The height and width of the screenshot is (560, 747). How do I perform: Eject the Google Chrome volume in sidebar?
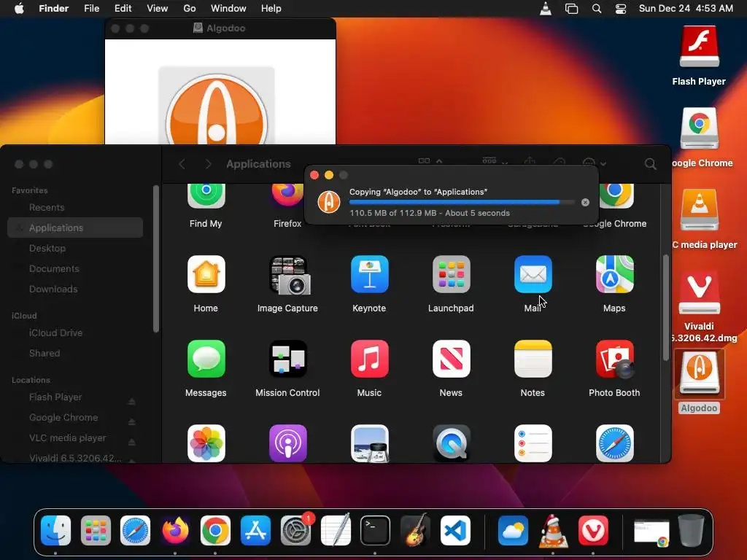pos(132,421)
